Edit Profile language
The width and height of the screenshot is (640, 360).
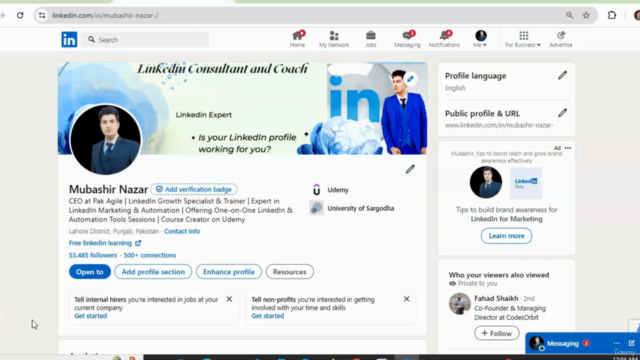[x=562, y=75]
